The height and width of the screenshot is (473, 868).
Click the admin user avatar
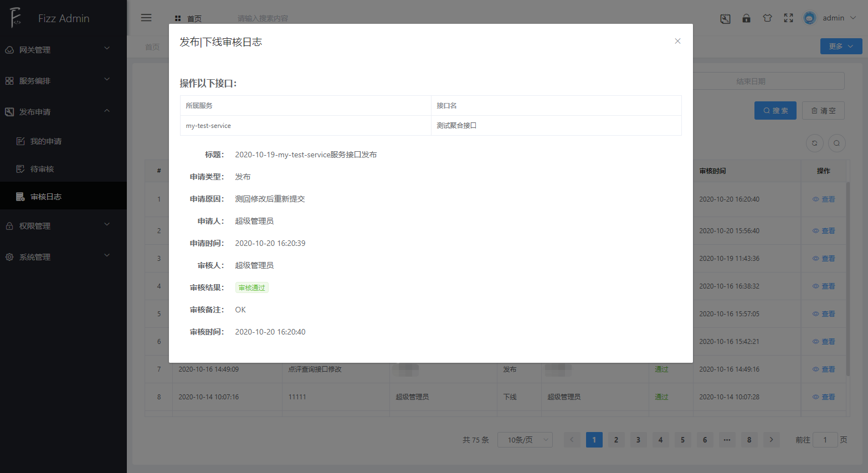[x=809, y=18]
